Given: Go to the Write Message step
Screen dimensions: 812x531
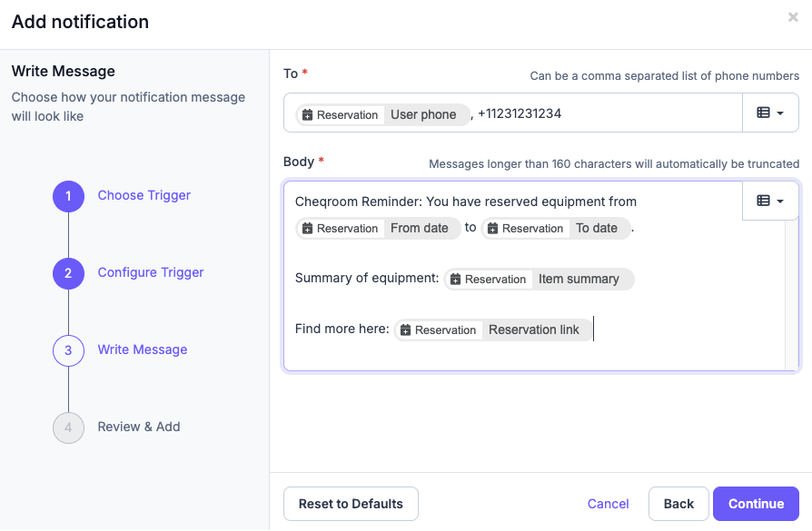Looking at the screenshot, I should pyautogui.click(x=142, y=349).
